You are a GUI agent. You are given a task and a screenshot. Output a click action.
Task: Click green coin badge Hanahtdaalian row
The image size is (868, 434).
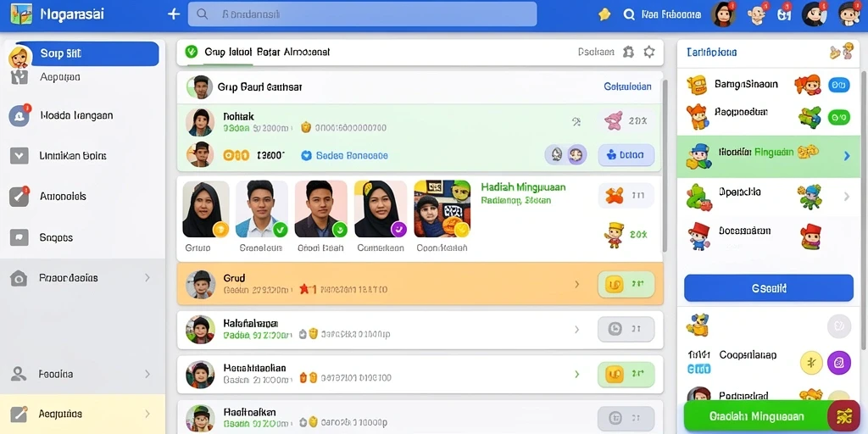[626, 375]
